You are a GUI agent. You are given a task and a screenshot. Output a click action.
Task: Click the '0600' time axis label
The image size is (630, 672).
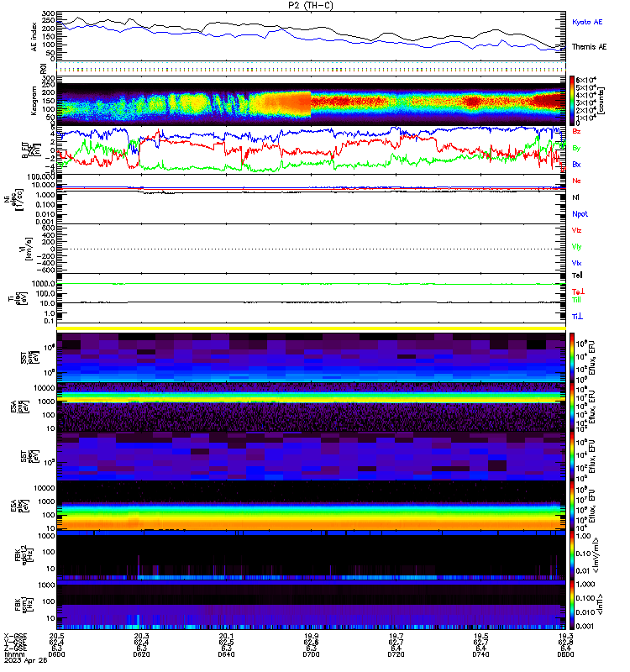pos(56,654)
